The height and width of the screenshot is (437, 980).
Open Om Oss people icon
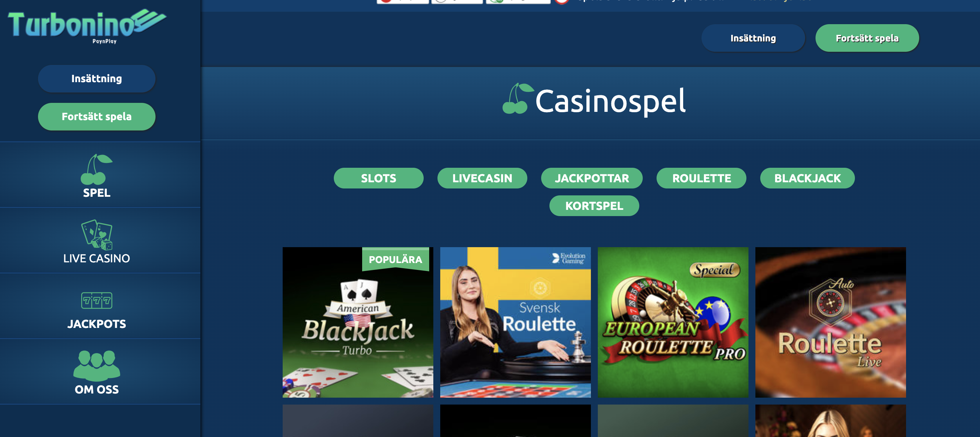[97, 366]
